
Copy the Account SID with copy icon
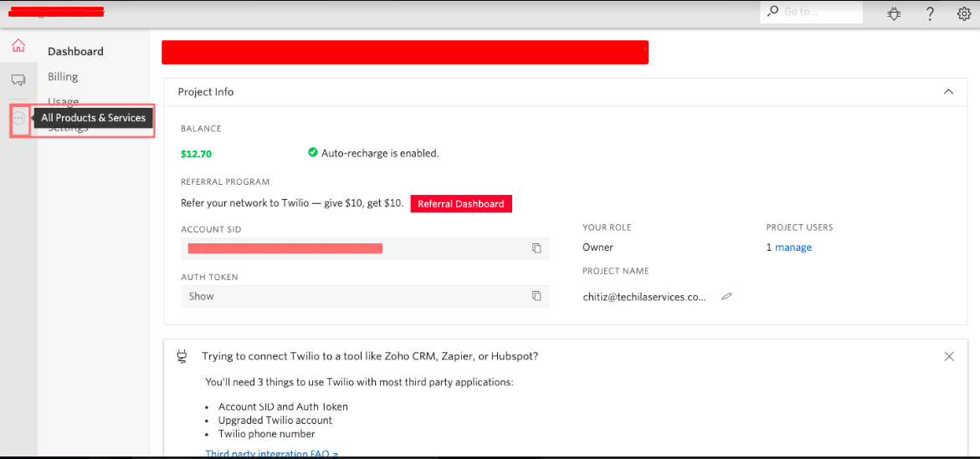click(536, 248)
